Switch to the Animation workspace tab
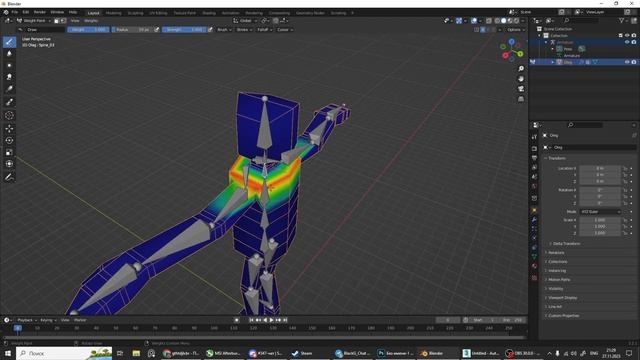Screen dimensions: 640x360 [x=231, y=13]
